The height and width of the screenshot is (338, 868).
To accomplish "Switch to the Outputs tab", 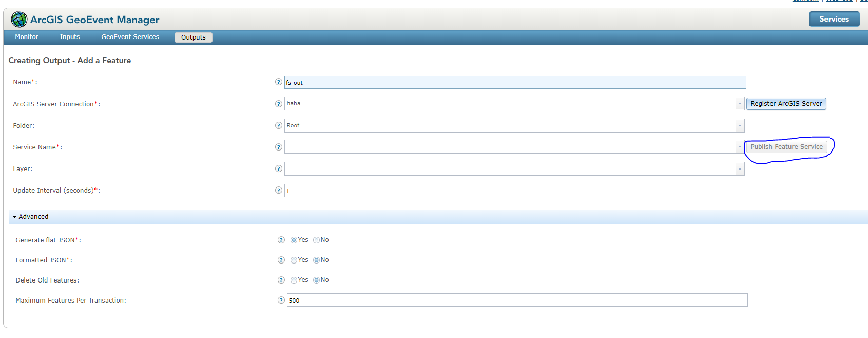I will coord(194,37).
